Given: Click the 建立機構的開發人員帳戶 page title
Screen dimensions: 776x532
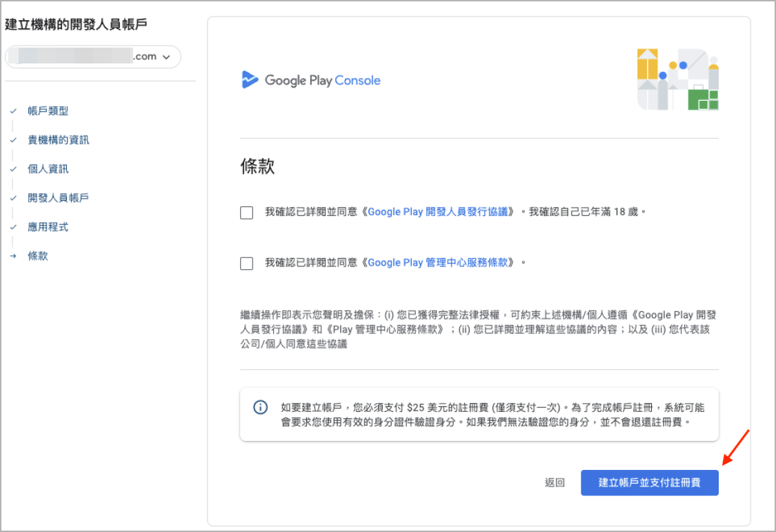Looking at the screenshot, I should point(76,24).
